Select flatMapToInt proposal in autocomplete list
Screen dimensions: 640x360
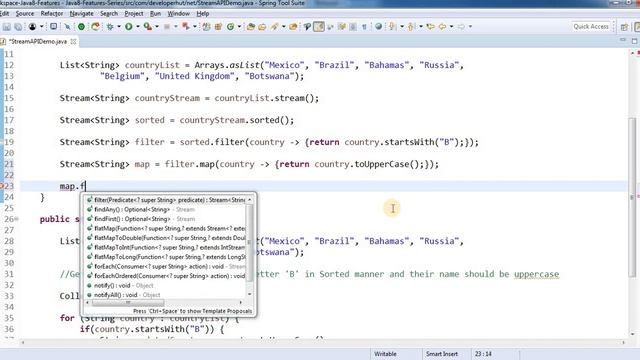click(166, 247)
